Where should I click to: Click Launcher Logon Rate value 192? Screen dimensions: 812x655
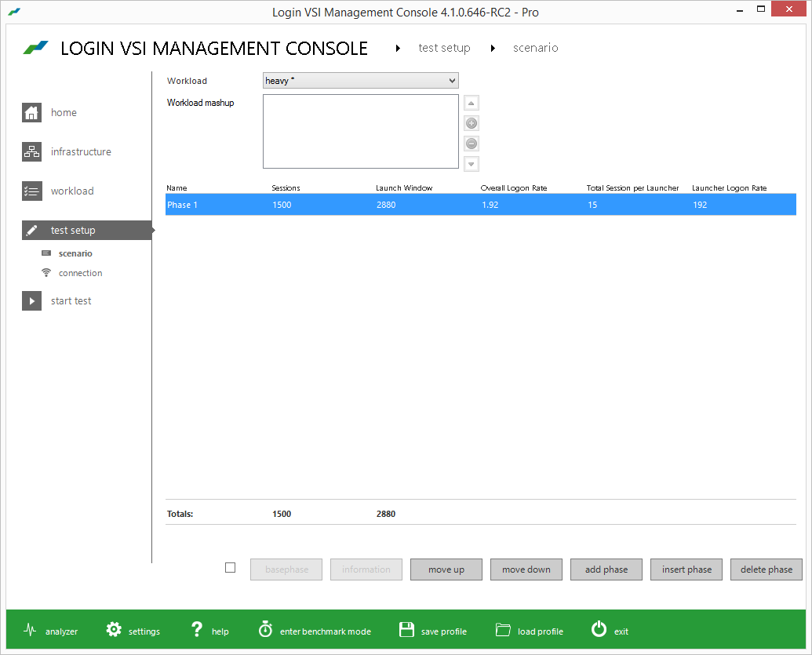700,205
